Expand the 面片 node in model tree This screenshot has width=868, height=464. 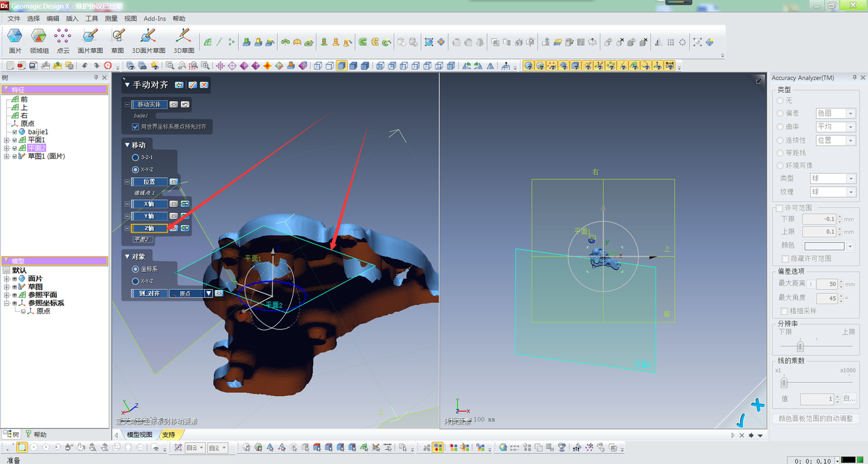(6, 278)
